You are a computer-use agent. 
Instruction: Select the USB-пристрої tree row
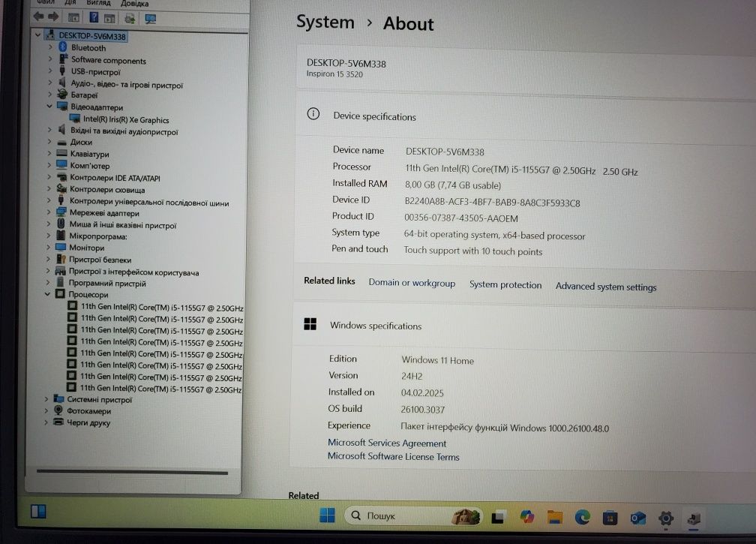click(x=95, y=72)
